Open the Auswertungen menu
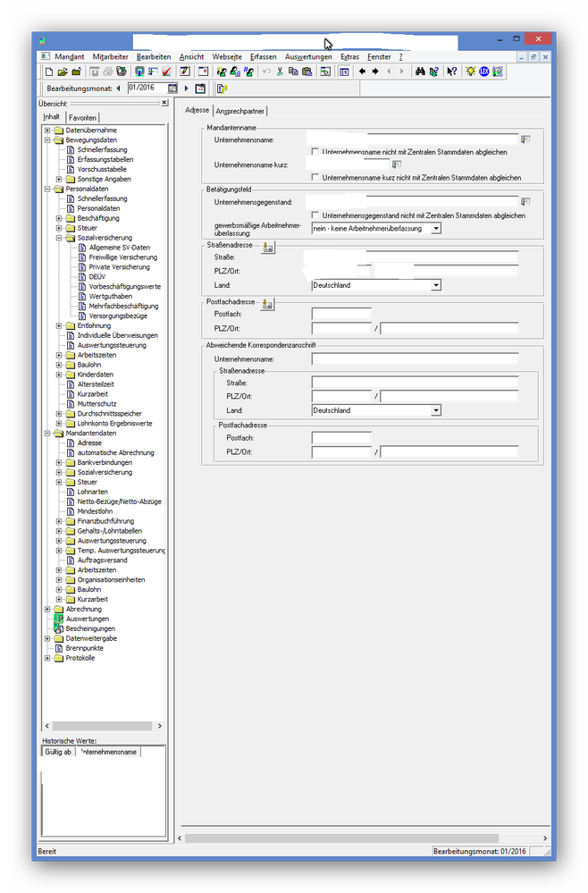Viewport: 588px width, 893px height. tap(307, 56)
